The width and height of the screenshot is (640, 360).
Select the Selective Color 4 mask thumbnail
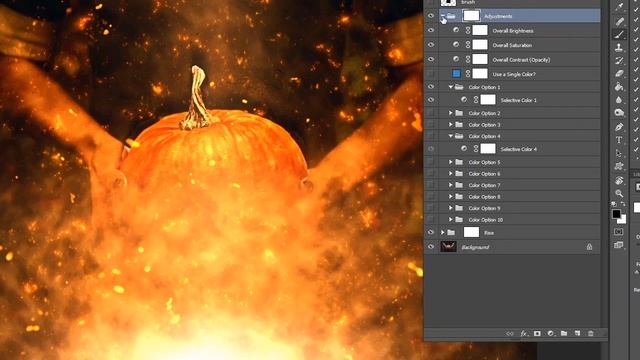[488, 149]
